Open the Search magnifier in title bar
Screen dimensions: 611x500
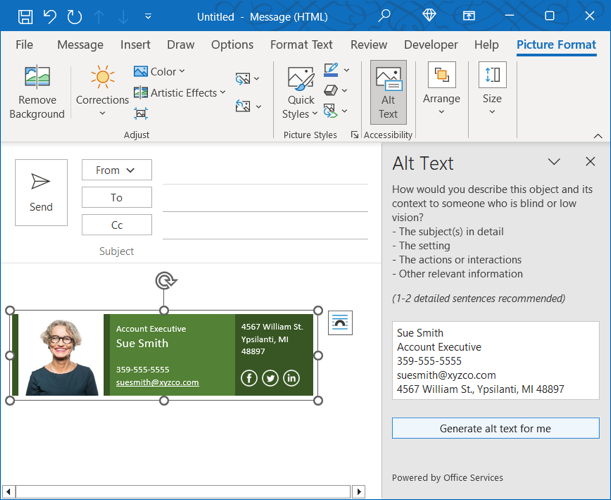pos(385,17)
